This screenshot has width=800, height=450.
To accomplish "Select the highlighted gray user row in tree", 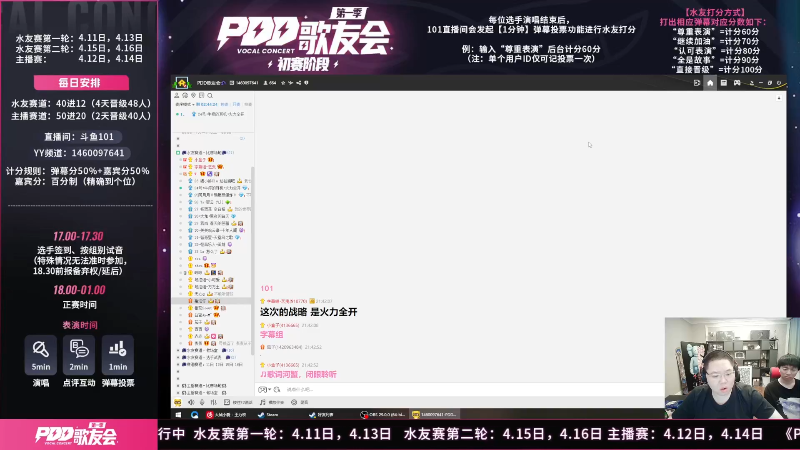I will pos(212,301).
